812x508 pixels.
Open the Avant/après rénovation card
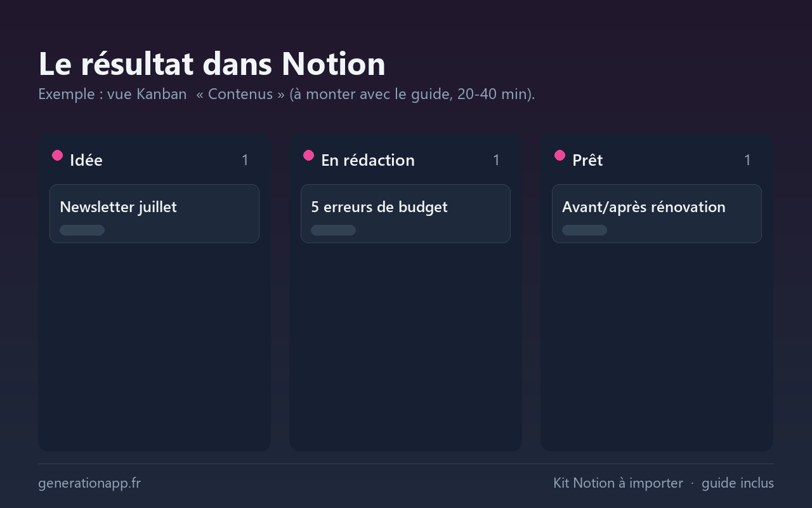[657, 213]
